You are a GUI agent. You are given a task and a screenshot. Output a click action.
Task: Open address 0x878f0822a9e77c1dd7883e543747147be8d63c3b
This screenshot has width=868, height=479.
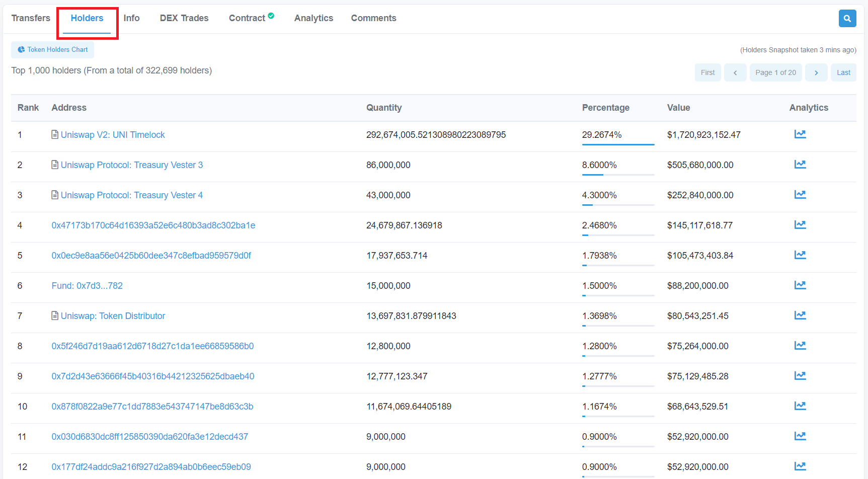tap(152, 407)
